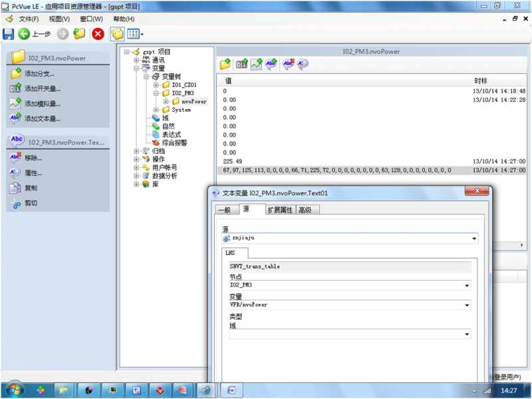Click the red stop icon in toolbar
532x399 pixels.
[x=98, y=34]
